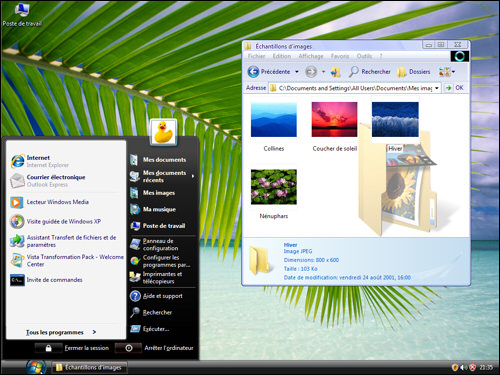Expand the address bar dropdown arrow

437,88
